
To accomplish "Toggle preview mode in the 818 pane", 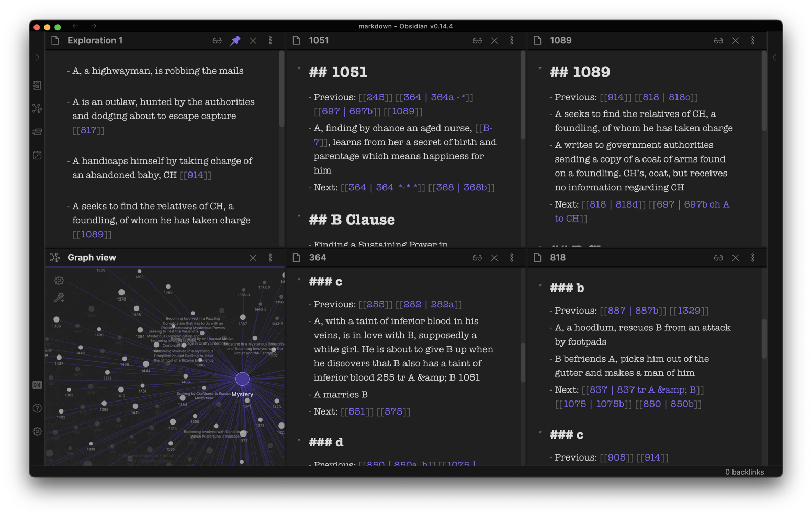I will (718, 258).
